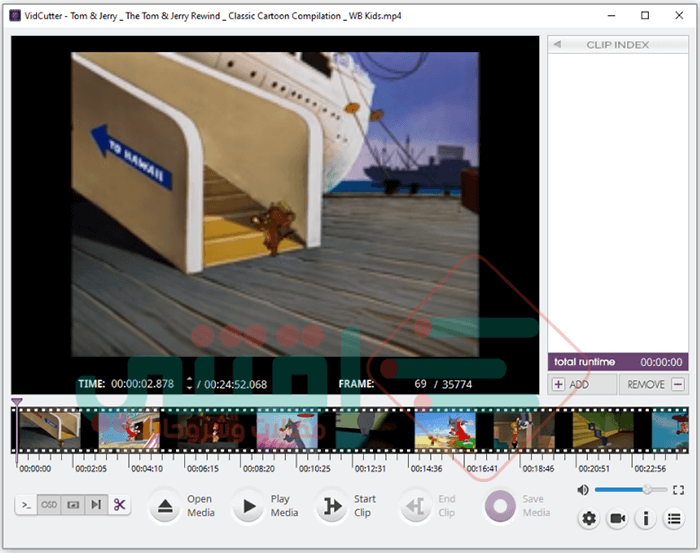700x553 pixels.
Task: Click the total duration text 00:24:52.068
Action: [235, 384]
